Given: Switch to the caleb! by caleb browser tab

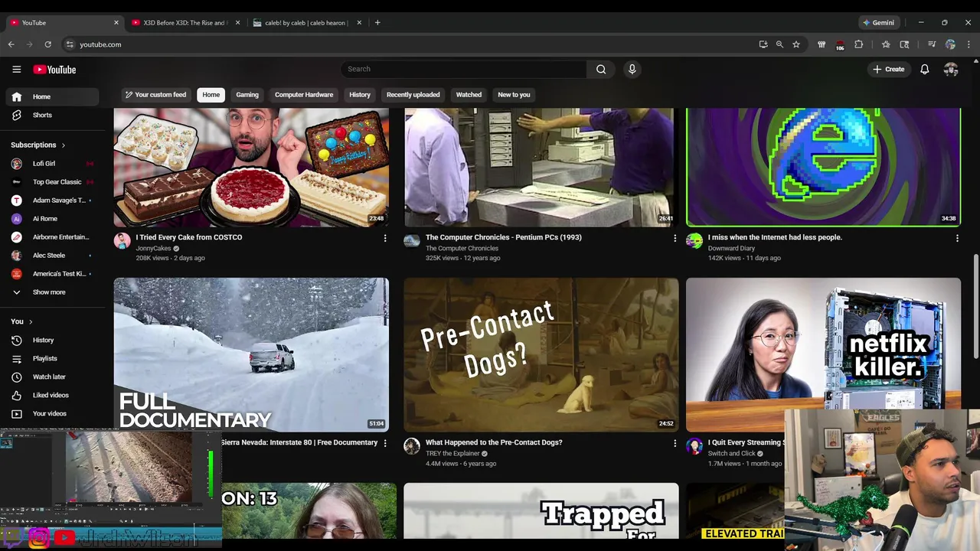Looking at the screenshot, I should click(x=305, y=23).
